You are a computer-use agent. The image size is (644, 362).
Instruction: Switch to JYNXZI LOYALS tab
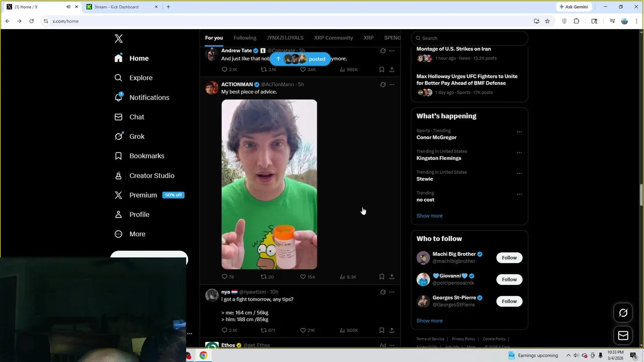click(x=285, y=38)
